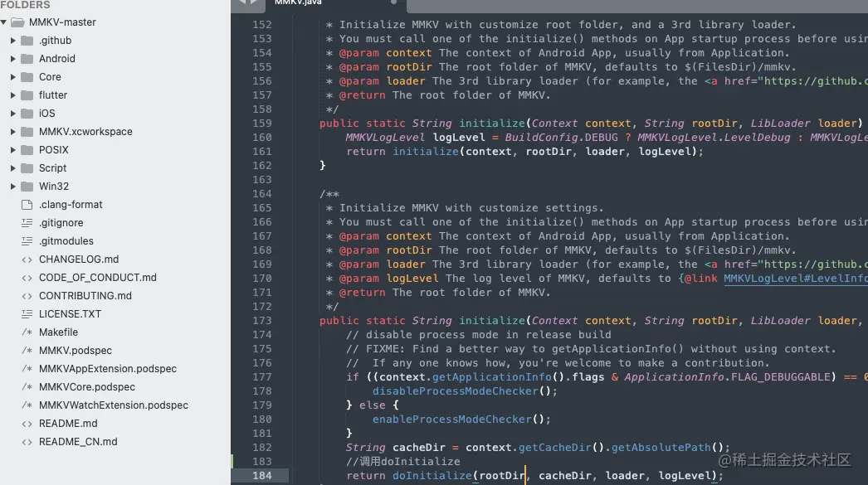Click the CONTRIBUTING.md markup icon

[x=27, y=296]
